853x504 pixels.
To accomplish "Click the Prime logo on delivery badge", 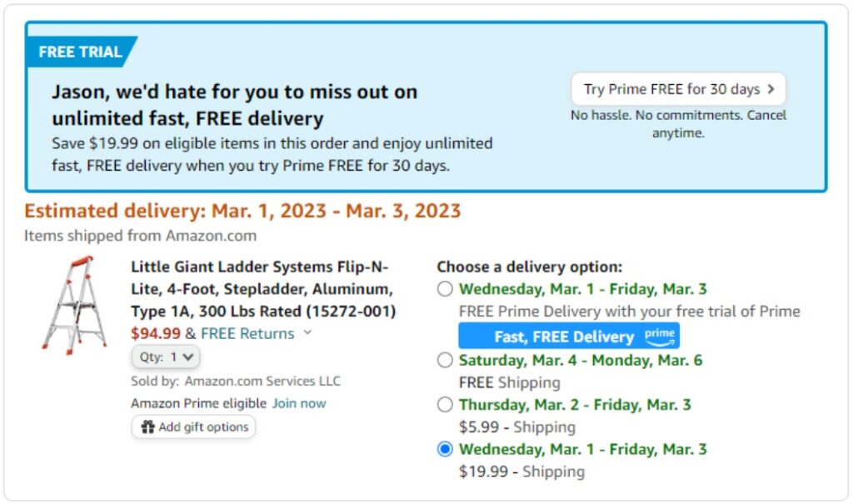I will tap(659, 336).
